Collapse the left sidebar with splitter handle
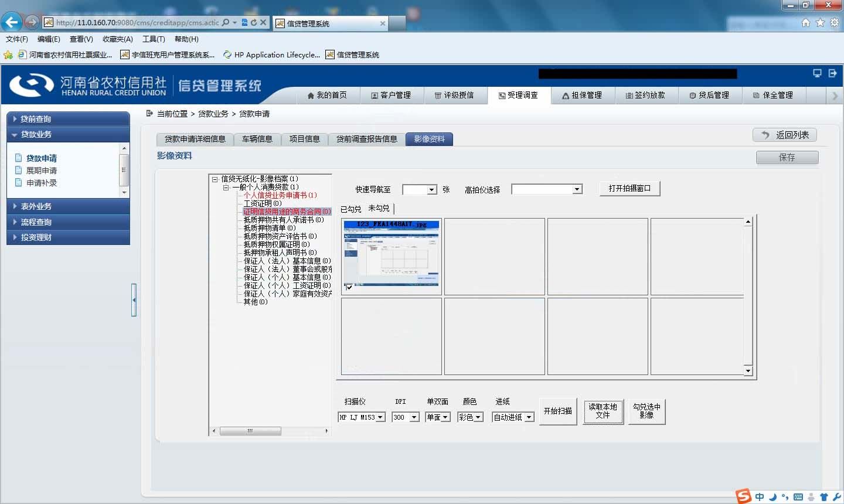 (134, 300)
